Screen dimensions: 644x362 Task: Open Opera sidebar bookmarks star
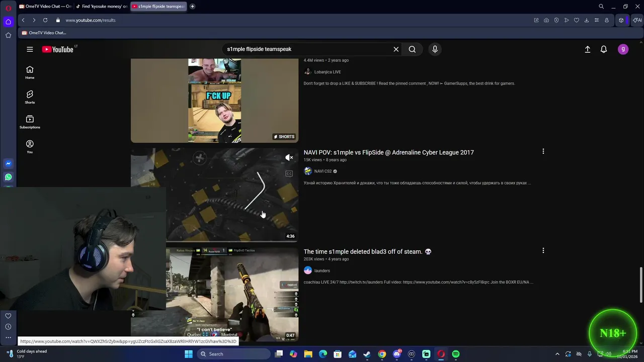click(8, 35)
